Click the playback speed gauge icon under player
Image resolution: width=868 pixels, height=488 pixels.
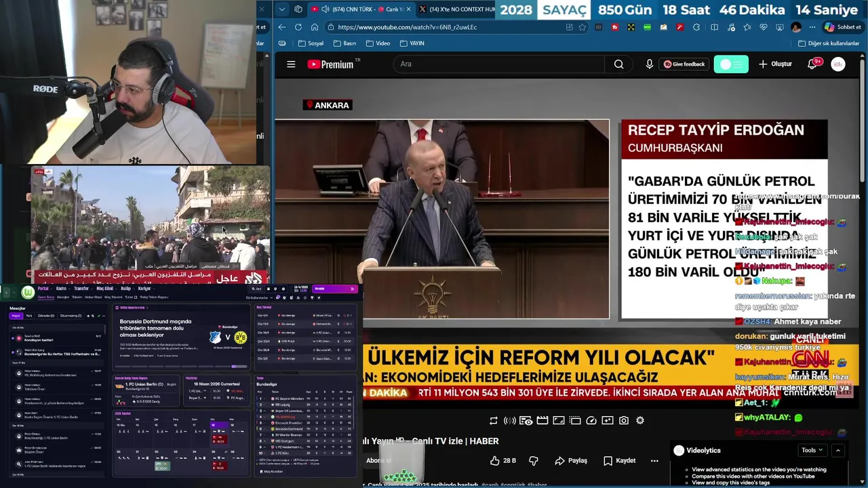pos(591,421)
